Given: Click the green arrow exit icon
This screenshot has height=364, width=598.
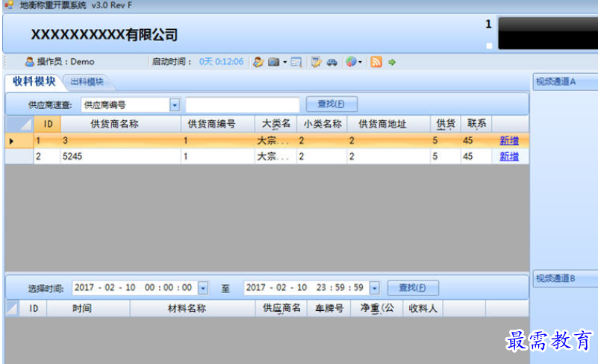Looking at the screenshot, I should point(392,62).
